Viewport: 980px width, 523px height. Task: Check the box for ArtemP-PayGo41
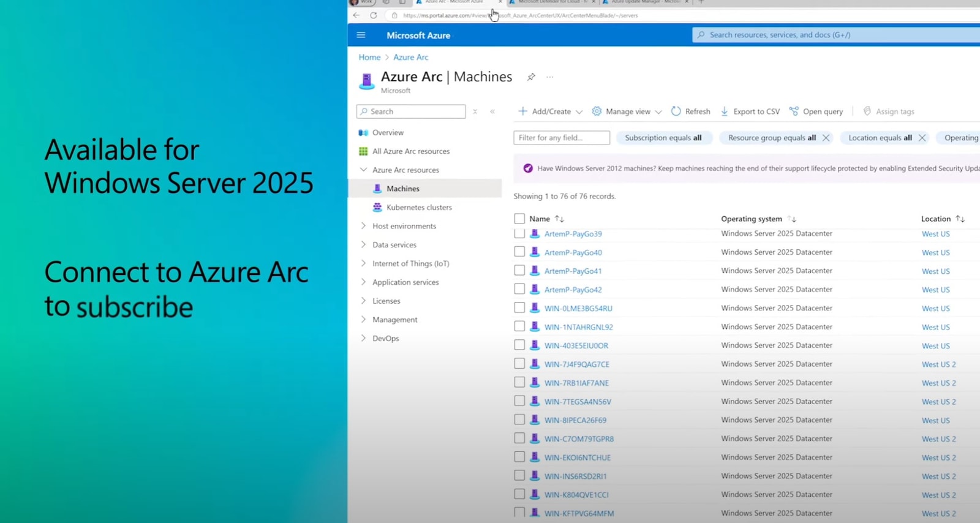tap(519, 270)
